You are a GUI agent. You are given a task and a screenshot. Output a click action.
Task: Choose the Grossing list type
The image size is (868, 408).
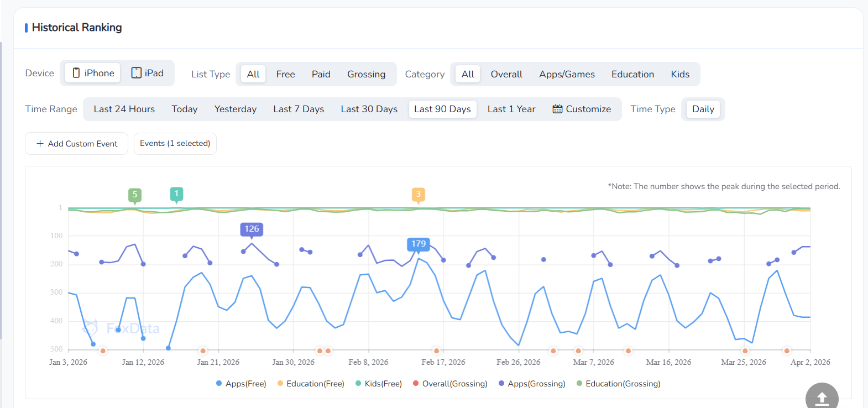click(366, 74)
